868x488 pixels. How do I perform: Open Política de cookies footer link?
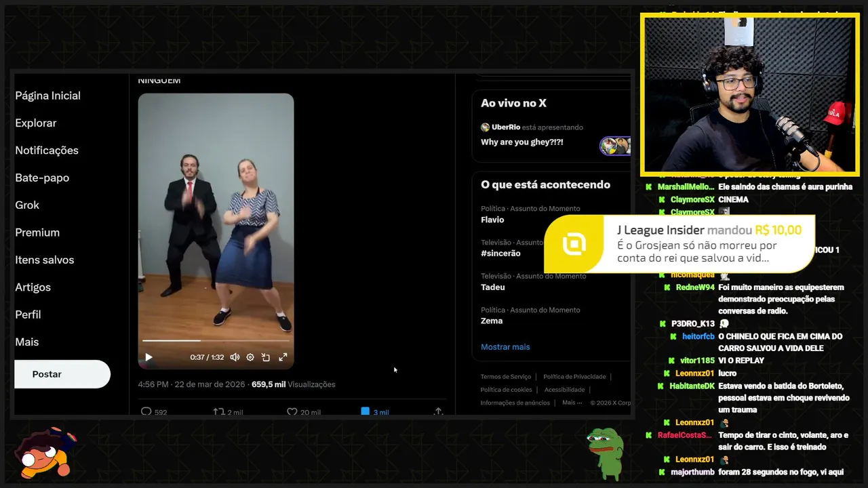pos(507,390)
